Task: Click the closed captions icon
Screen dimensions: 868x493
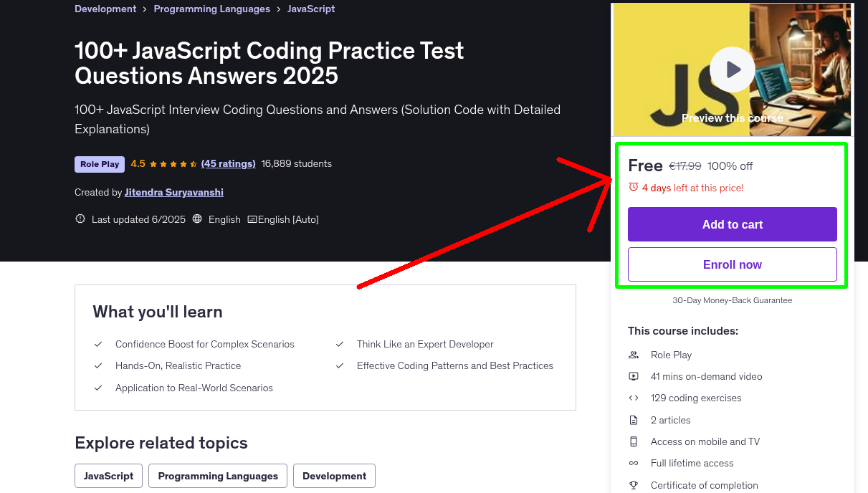Action: coord(252,219)
